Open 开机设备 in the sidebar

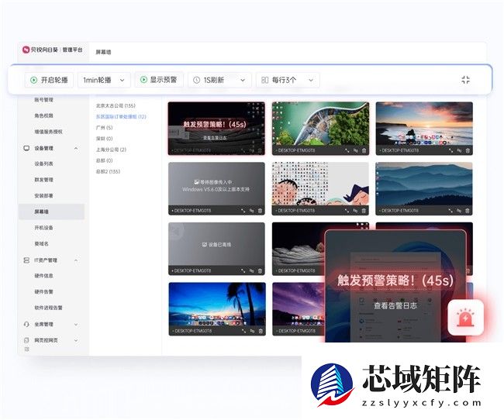(43, 228)
